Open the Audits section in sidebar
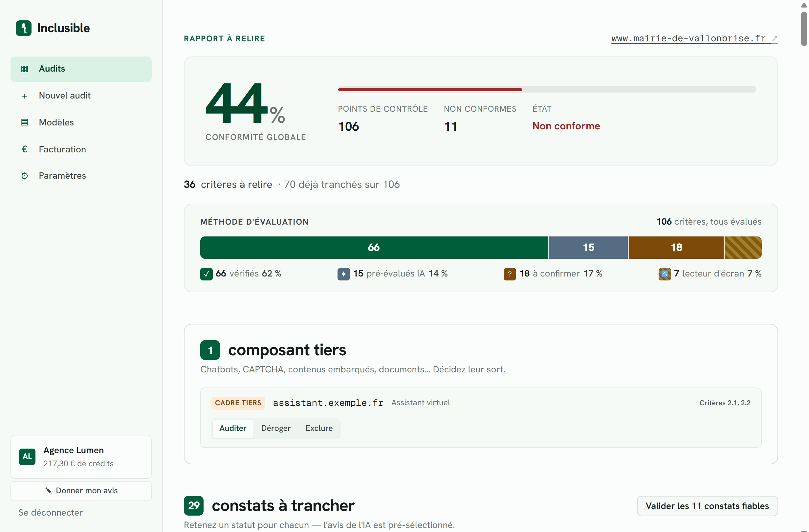This screenshot has height=532, width=809. pyautogui.click(x=81, y=69)
